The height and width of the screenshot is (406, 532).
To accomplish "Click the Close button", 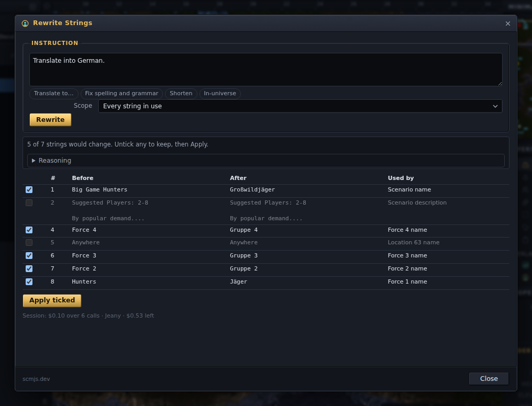I will [489, 379].
